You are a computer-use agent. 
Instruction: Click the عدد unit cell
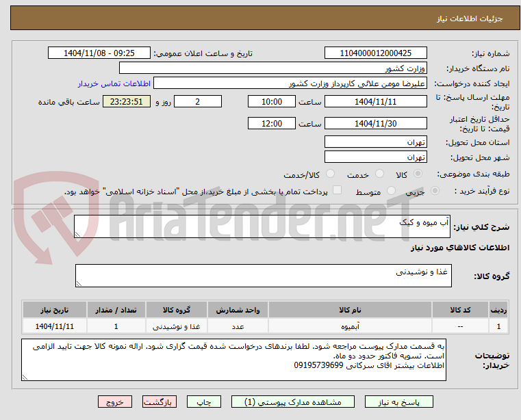(x=238, y=326)
